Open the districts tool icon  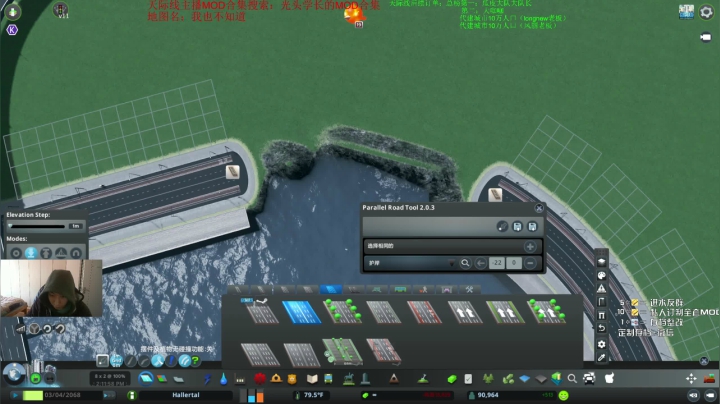pos(179,379)
